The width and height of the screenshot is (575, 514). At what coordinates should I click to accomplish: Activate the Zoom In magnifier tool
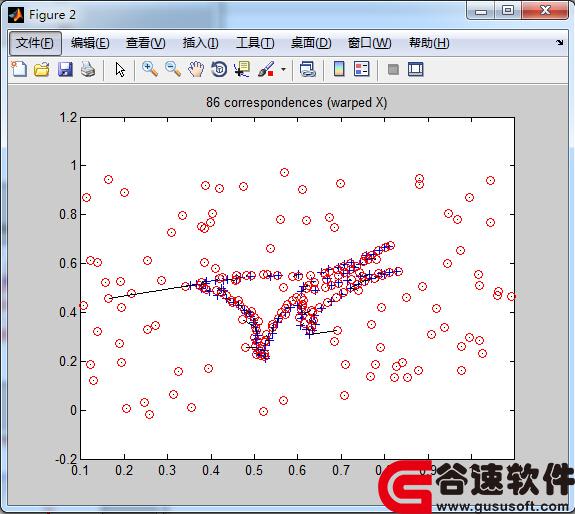(150, 69)
